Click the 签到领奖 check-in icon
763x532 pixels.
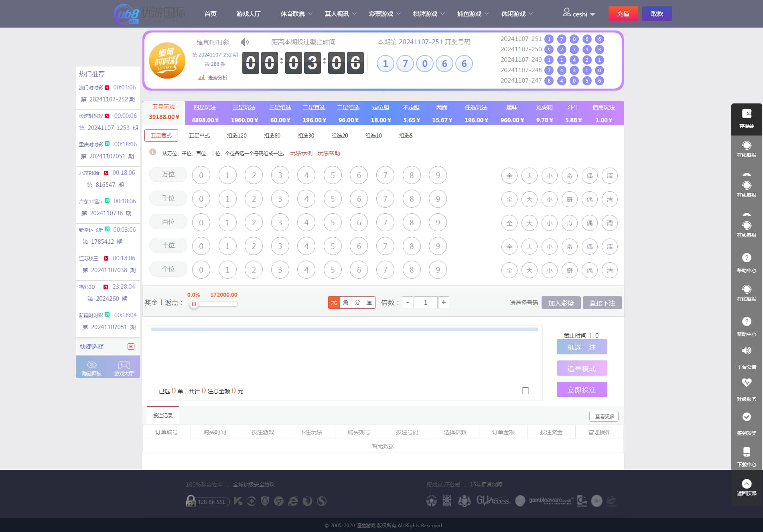click(746, 417)
